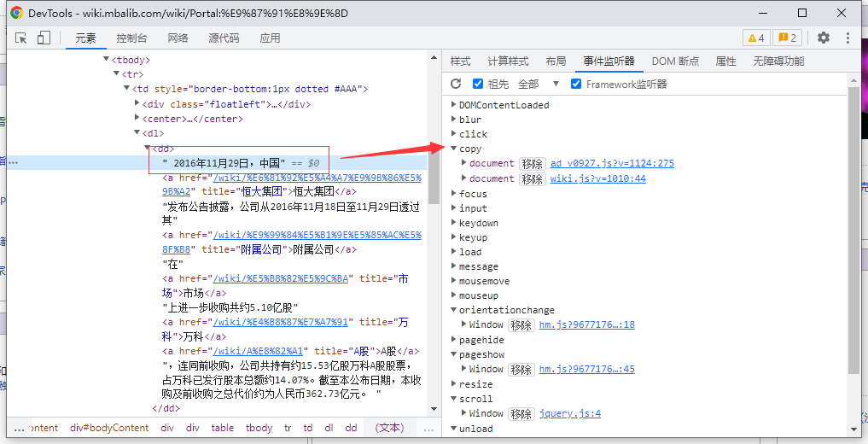This screenshot has width=868, height=444.
Task: Open the hm.js source link ending :18
Action: 587,325
